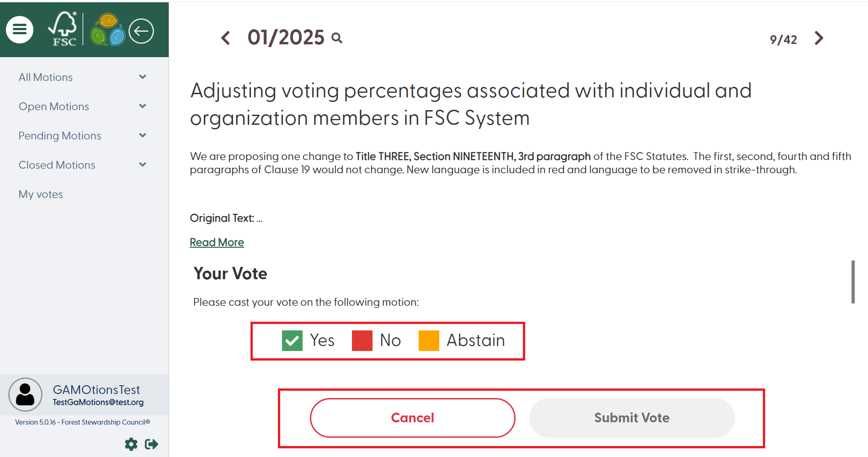
Task: Select the red No vote box
Action: [x=362, y=340]
